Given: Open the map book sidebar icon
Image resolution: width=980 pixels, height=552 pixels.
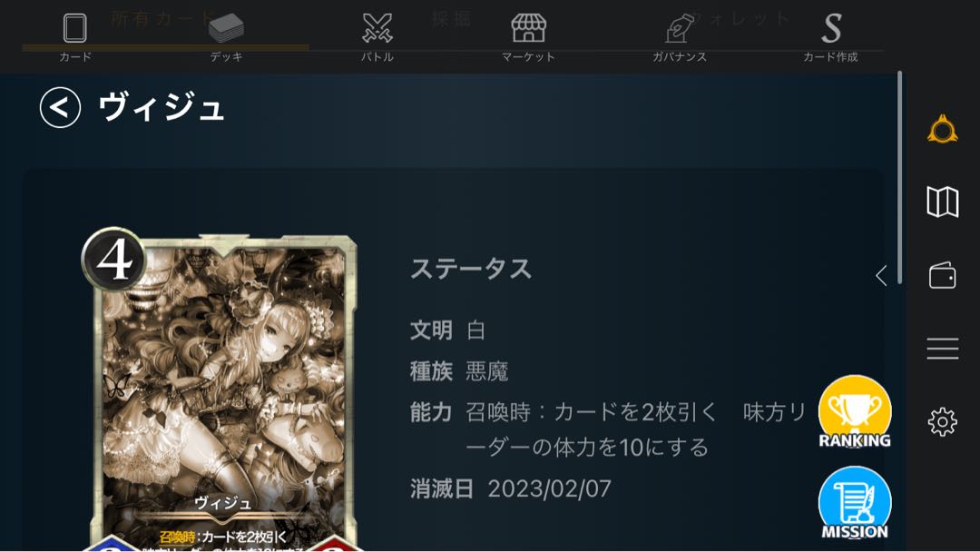Looking at the screenshot, I should 943,202.
